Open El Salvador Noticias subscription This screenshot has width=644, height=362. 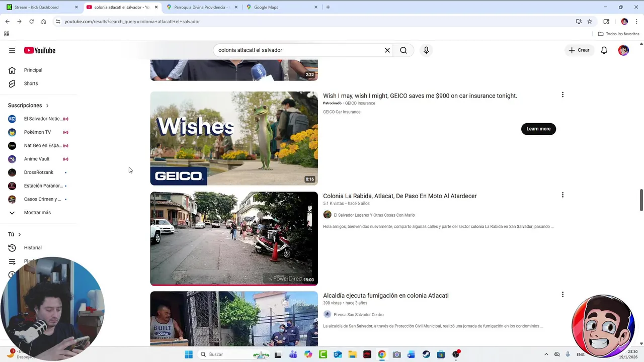coord(39,119)
